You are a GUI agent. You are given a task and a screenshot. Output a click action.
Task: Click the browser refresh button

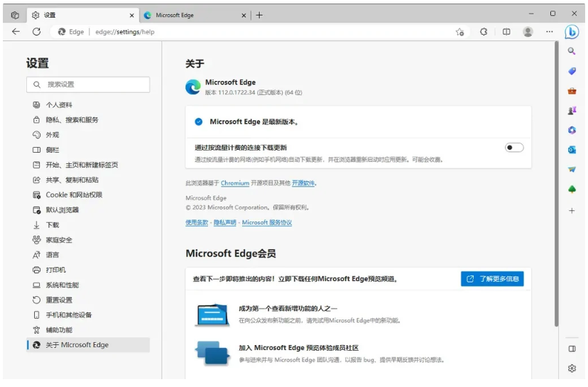pyautogui.click(x=36, y=32)
